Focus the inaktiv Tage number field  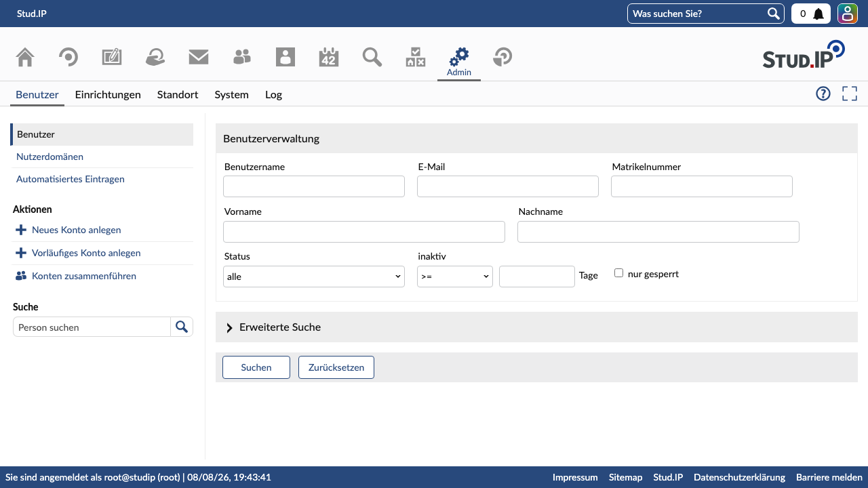(537, 277)
